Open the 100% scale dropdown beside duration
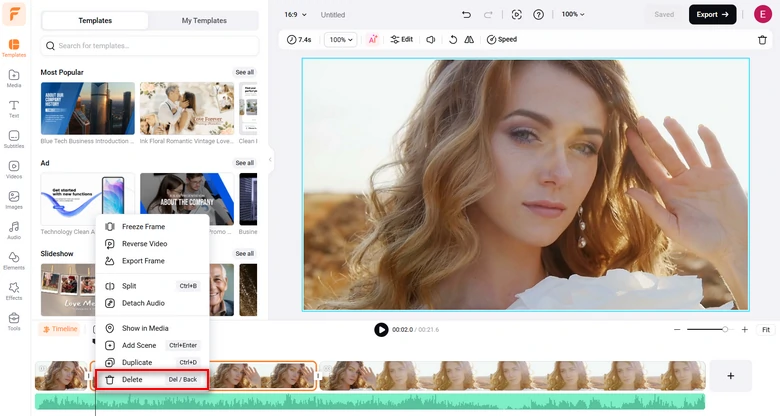The width and height of the screenshot is (780, 416). click(x=341, y=39)
